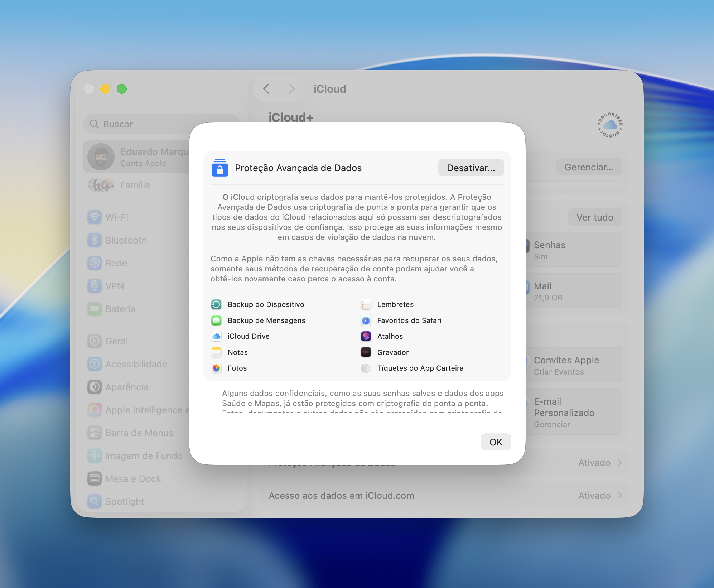Viewport: 714px width, 588px height.
Task: Click the Bateria sidebar icon
Action: tap(95, 309)
